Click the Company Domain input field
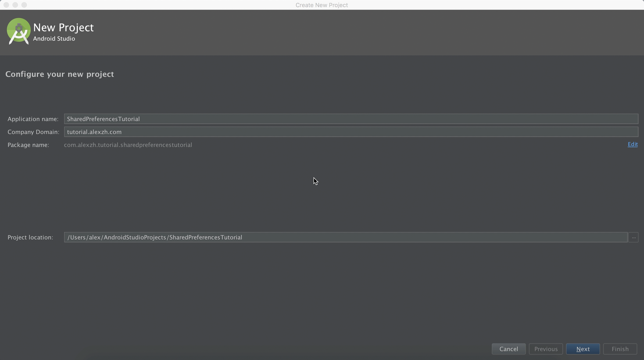Viewport: 644px width, 360px height. tap(351, 132)
